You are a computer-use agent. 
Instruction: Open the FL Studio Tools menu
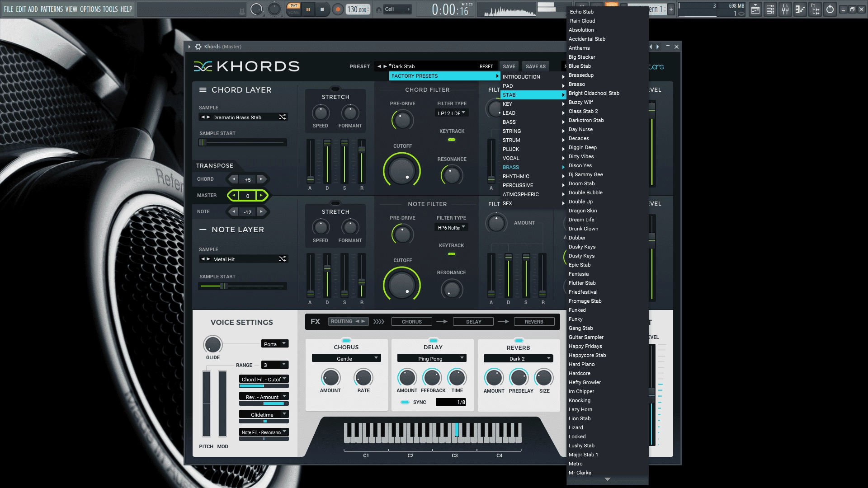pos(110,9)
